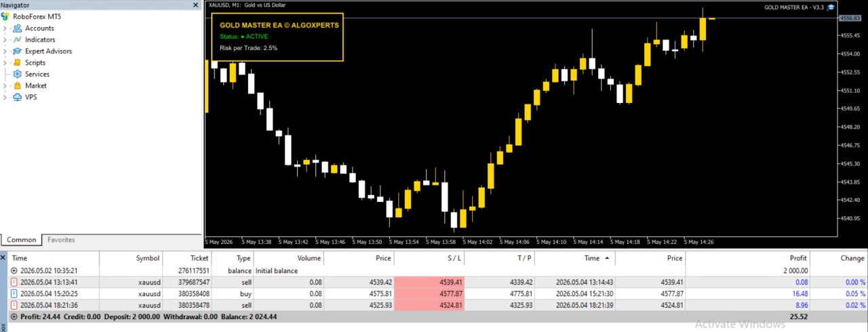The image size is (868, 332).
Task: Switch to the Favorites tab
Action: coord(61,240)
